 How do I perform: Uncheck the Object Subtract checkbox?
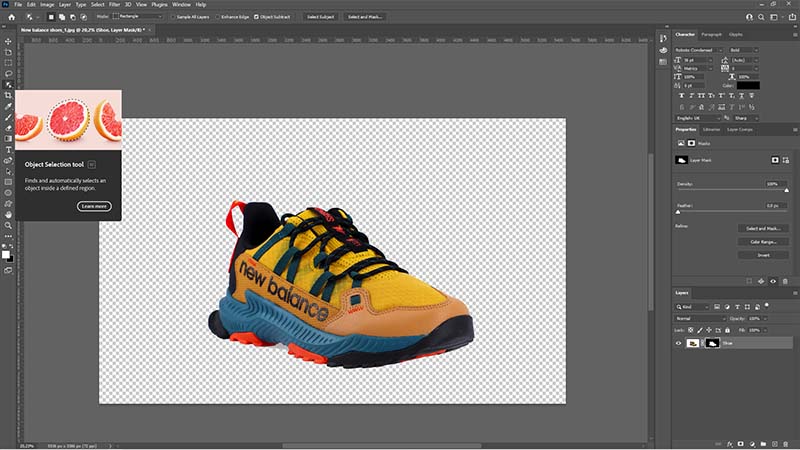[256, 17]
